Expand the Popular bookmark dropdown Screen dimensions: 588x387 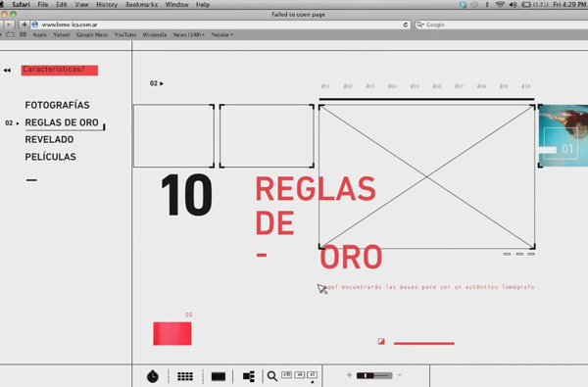[x=222, y=34]
